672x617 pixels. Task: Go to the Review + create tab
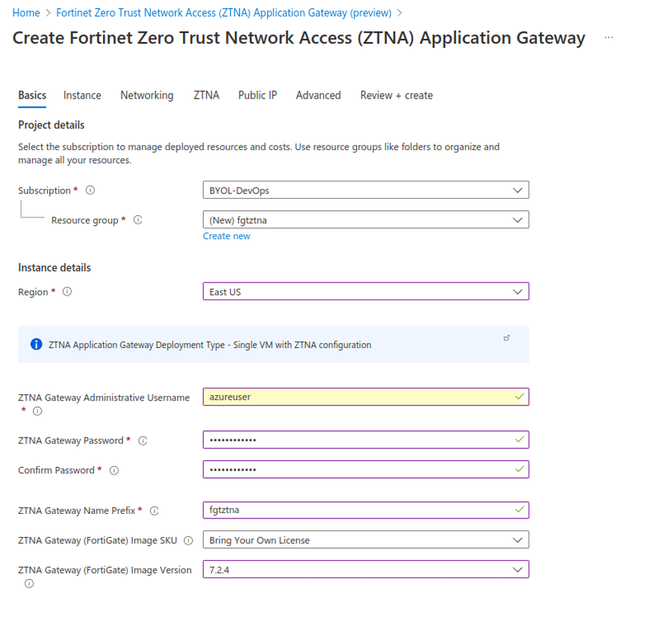point(396,95)
